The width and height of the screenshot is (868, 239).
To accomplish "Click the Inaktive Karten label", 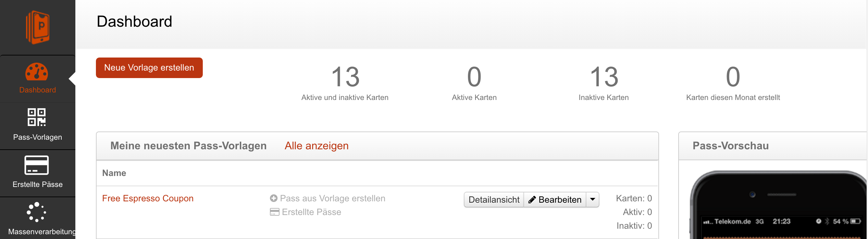I will tap(604, 98).
